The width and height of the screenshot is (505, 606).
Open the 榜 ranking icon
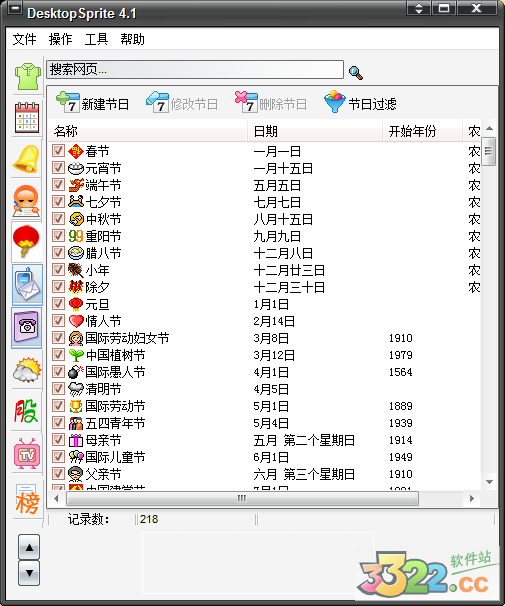(x=27, y=500)
